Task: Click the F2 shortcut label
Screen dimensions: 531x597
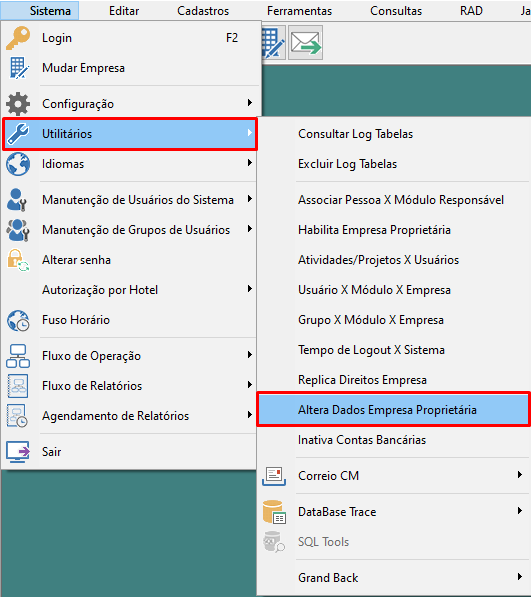Action: point(232,38)
